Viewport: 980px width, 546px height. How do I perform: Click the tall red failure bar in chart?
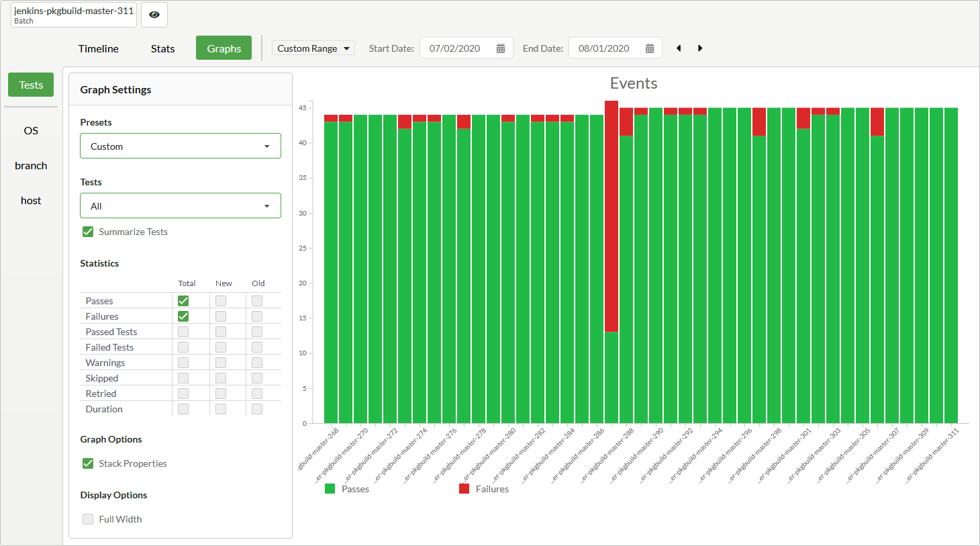(611, 215)
